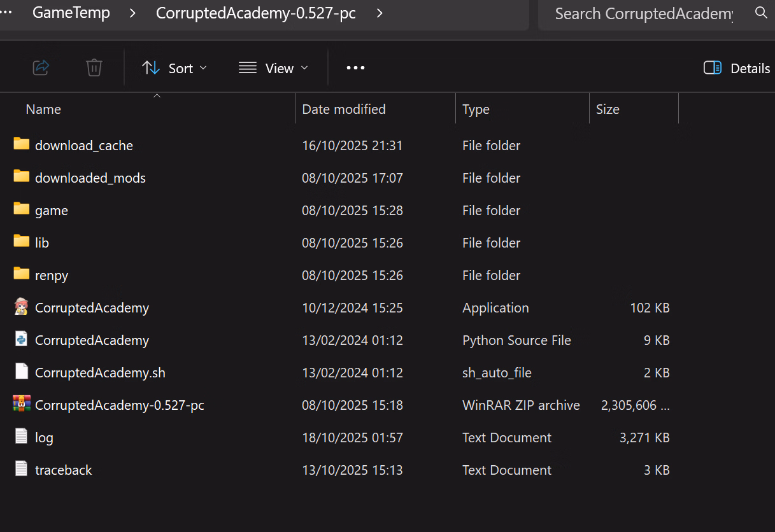Open the View dropdown menu
Image resolution: width=775 pixels, height=532 pixels.
(273, 68)
